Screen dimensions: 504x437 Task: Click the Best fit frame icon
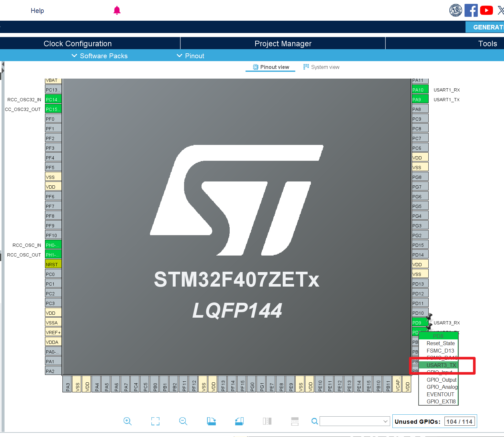point(155,421)
